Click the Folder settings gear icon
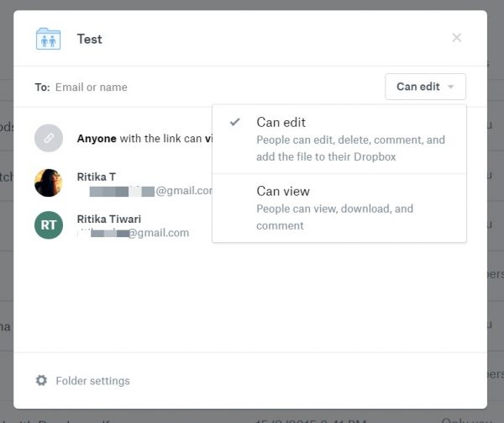This screenshot has height=423, width=504. point(41,380)
